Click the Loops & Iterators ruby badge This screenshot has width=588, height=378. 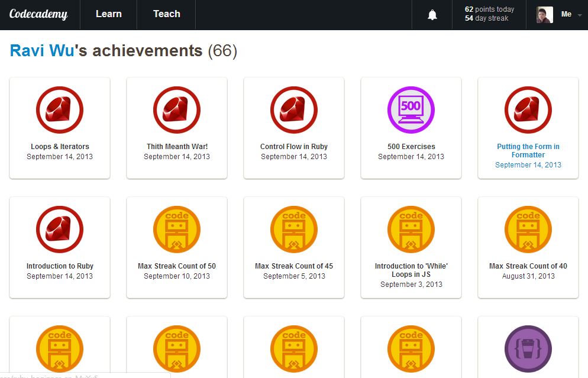point(60,111)
